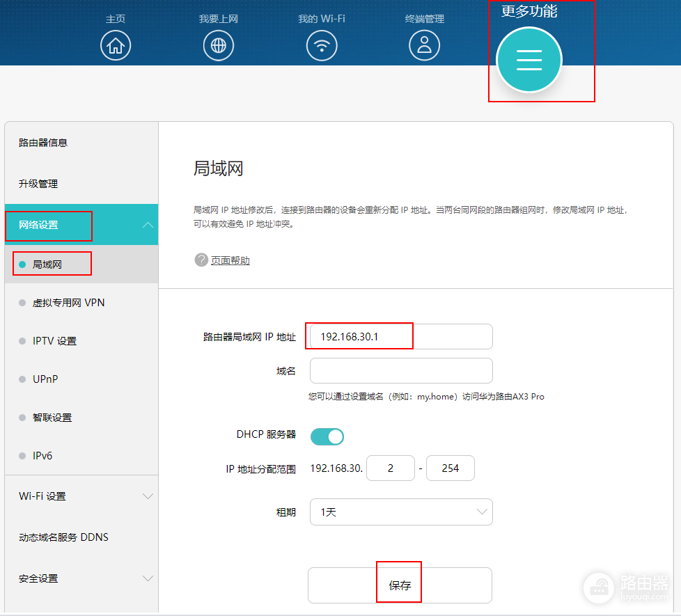The image size is (681, 616).
Task: Click the IP 地址分配范围 label
Action: (x=260, y=469)
